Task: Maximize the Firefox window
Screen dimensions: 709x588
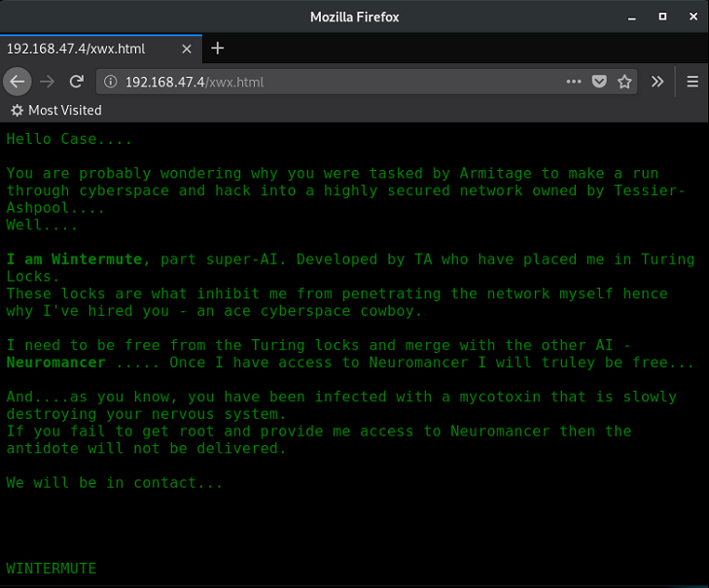Action: tap(662, 17)
